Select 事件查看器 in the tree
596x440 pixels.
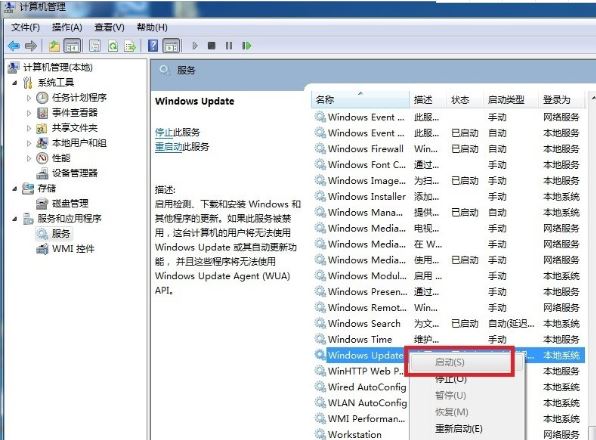[x=74, y=113]
